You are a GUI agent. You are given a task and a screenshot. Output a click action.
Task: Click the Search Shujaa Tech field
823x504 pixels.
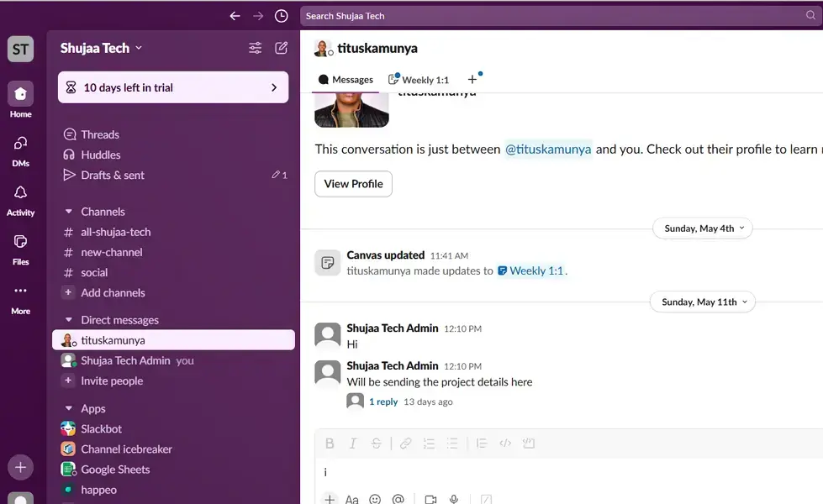561,16
